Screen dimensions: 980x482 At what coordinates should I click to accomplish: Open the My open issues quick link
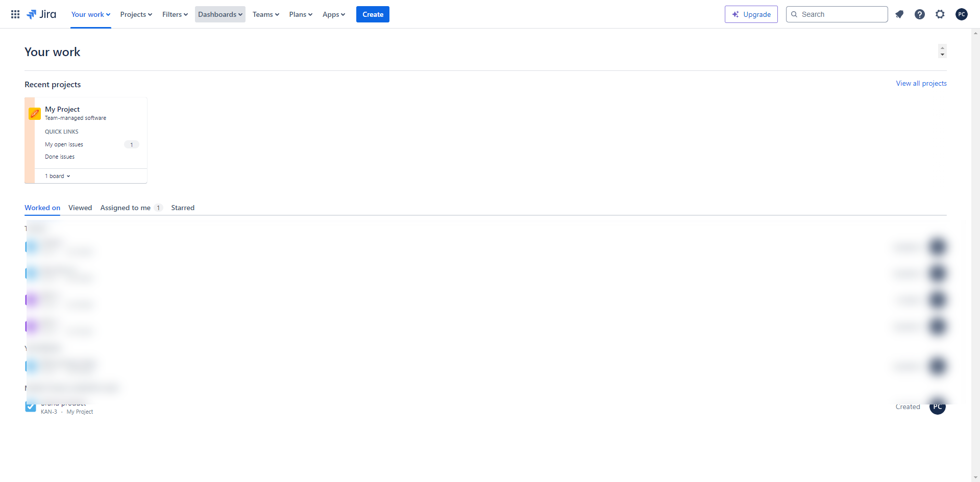point(64,144)
